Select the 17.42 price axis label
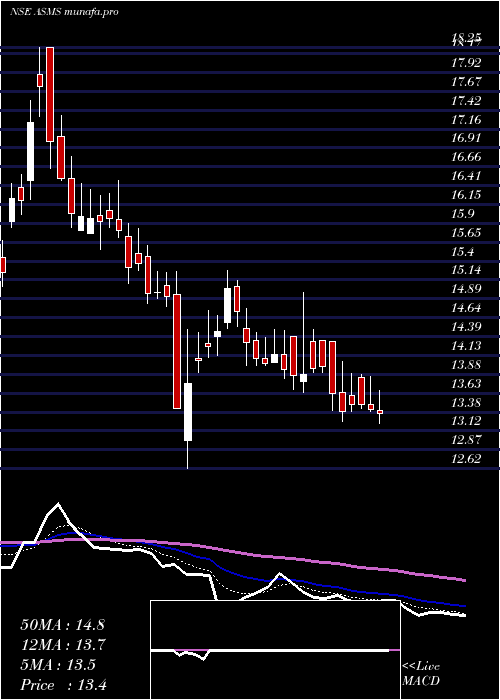The height and width of the screenshot is (700, 500). 466,101
